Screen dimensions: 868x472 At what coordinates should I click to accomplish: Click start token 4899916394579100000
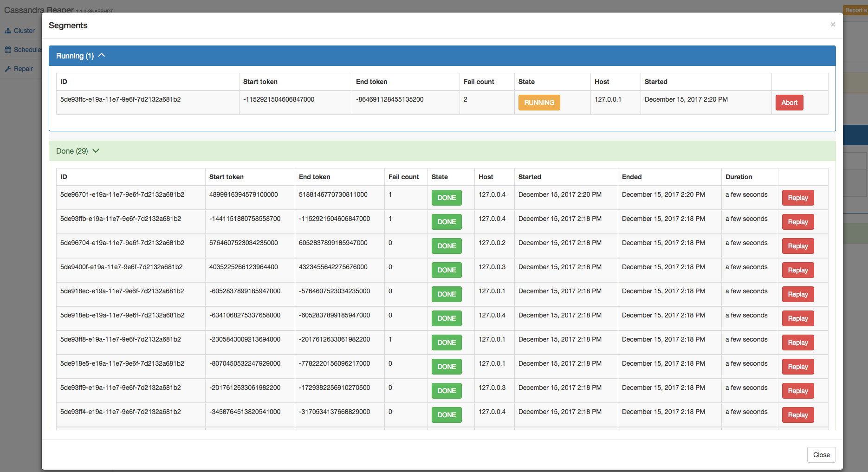pos(244,194)
